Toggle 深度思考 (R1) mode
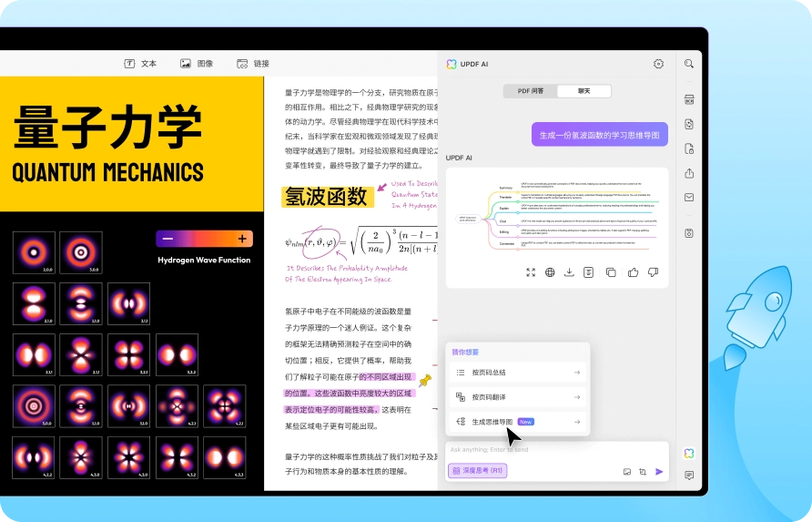 coord(477,471)
